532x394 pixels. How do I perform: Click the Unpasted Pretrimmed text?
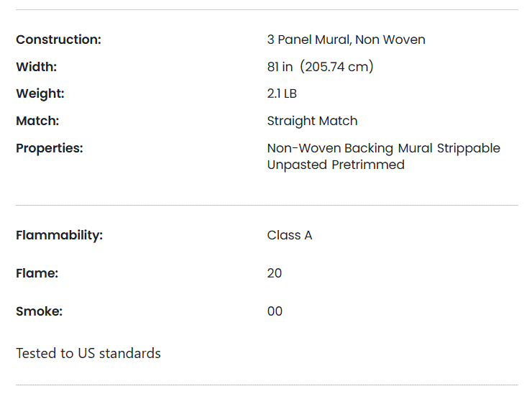tap(336, 165)
